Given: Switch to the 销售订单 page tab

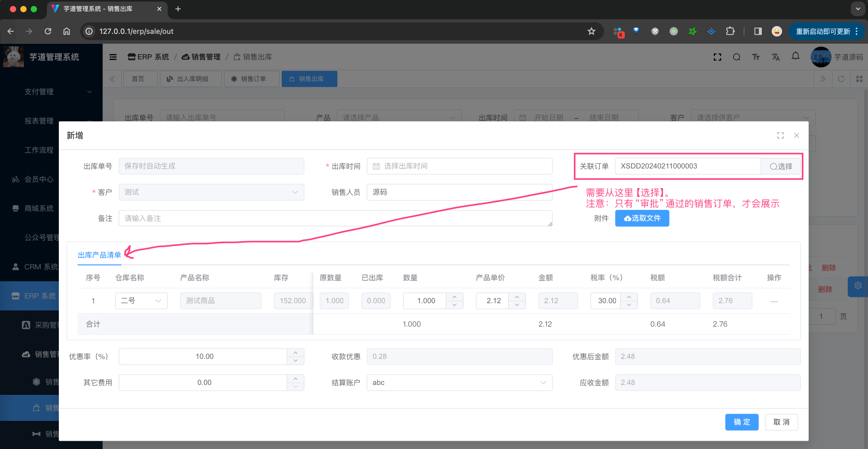Looking at the screenshot, I should point(248,79).
